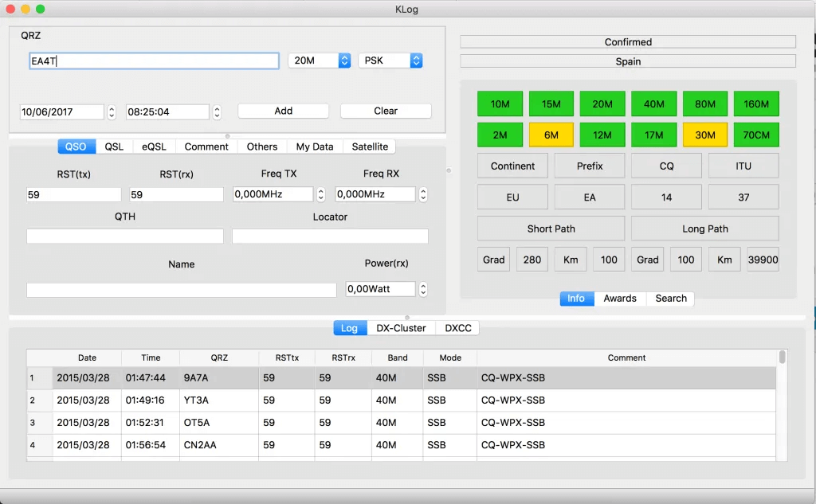This screenshot has height=504, width=816.
Task: Click the green 2M band indicator
Action: (x=500, y=135)
